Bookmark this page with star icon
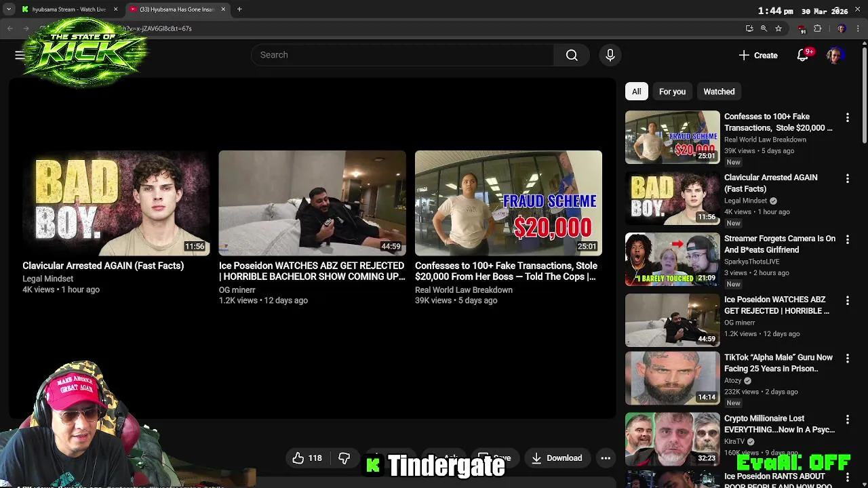 (x=778, y=28)
